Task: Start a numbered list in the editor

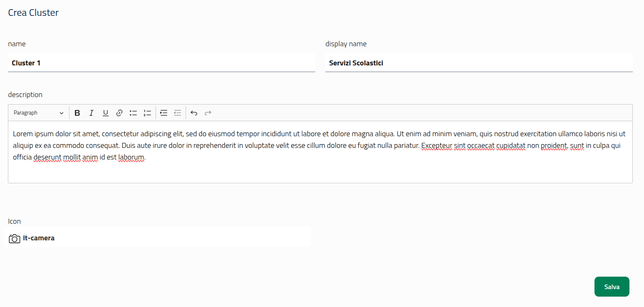Action: click(147, 113)
